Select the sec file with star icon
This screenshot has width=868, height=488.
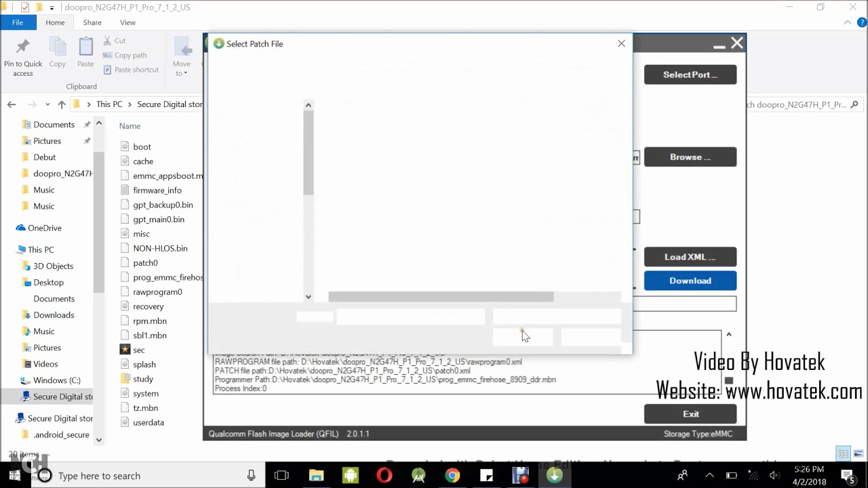[x=138, y=350]
